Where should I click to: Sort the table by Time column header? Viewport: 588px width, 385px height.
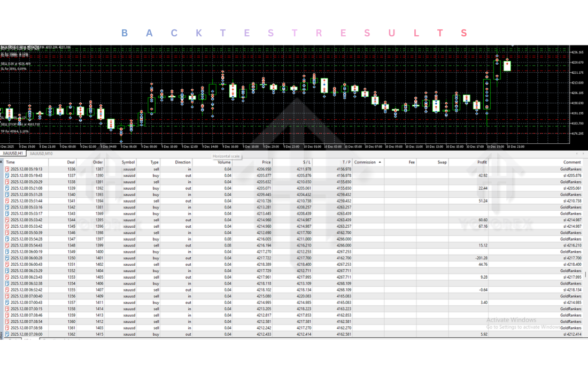[11, 162]
